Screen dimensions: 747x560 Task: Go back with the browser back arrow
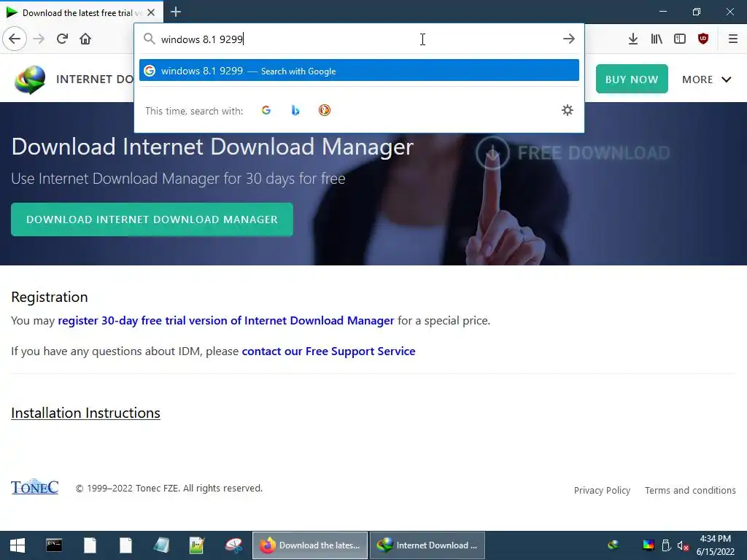(x=15, y=39)
